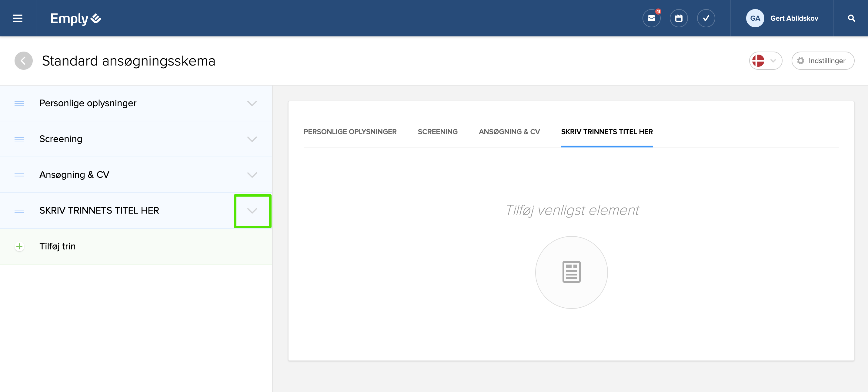
Task: Open the Danish flag language dropdown
Action: [x=765, y=61]
